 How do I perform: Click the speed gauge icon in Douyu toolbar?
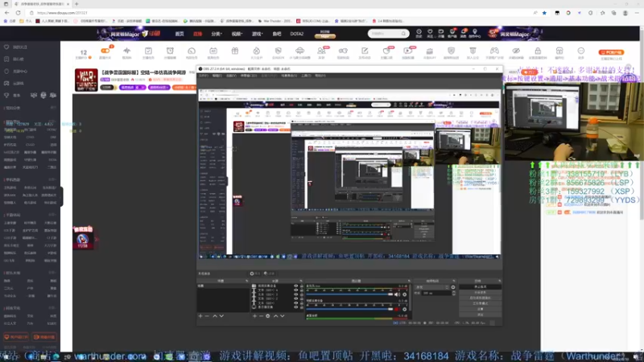coord(192,51)
